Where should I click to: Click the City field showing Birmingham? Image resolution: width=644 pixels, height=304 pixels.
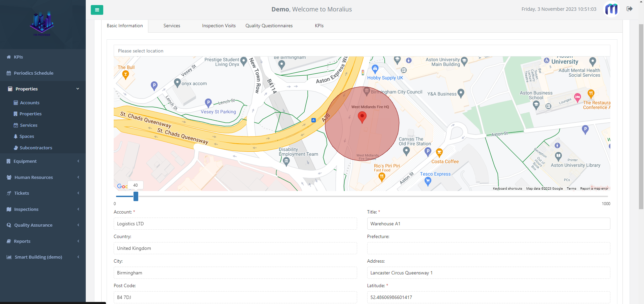pos(235,273)
